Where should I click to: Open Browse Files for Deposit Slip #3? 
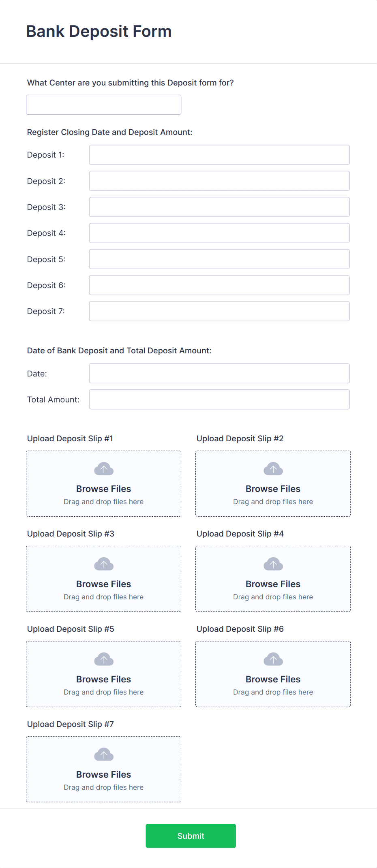tap(103, 584)
